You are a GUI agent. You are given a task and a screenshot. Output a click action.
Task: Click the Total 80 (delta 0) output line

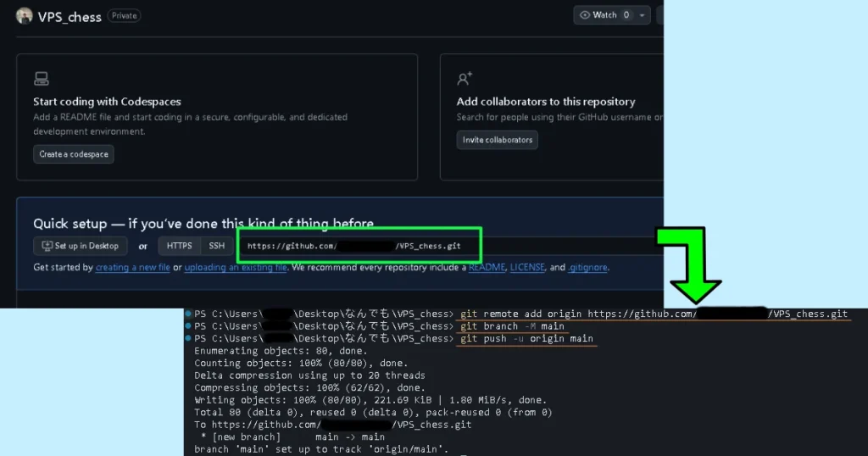coord(373,412)
